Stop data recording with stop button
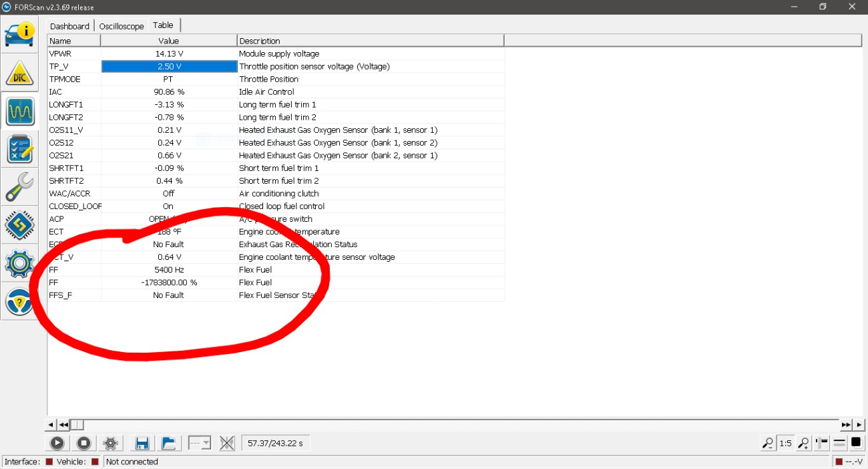This screenshot has height=469, width=868. pos(83,443)
